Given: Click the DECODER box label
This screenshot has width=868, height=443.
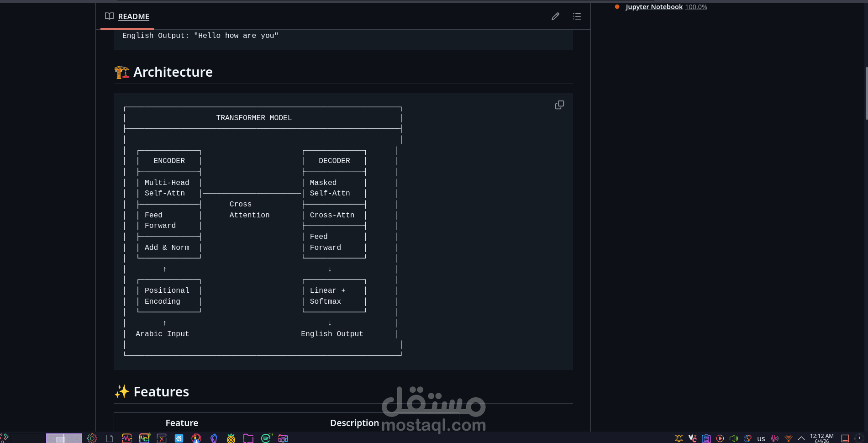Looking at the screenshot, I should point(334,161).
